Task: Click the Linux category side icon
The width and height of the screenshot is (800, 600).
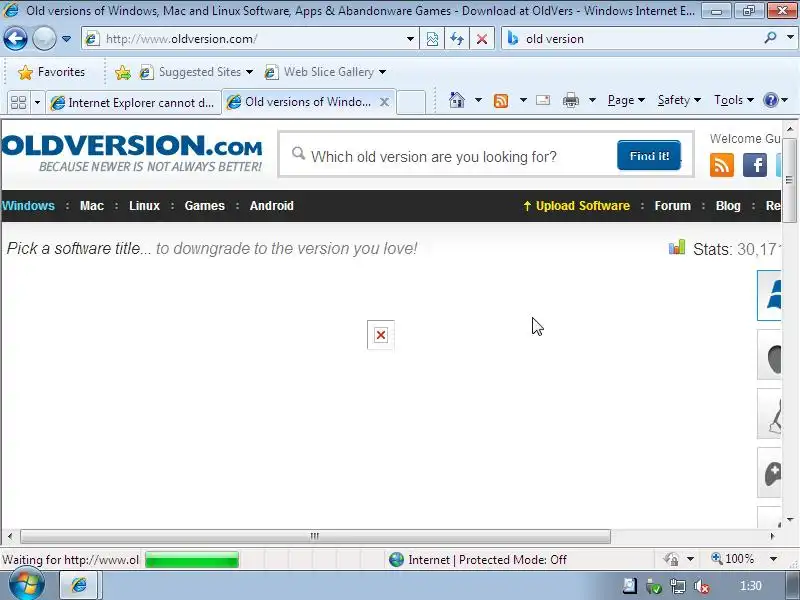Action: (x=769, y=414)
